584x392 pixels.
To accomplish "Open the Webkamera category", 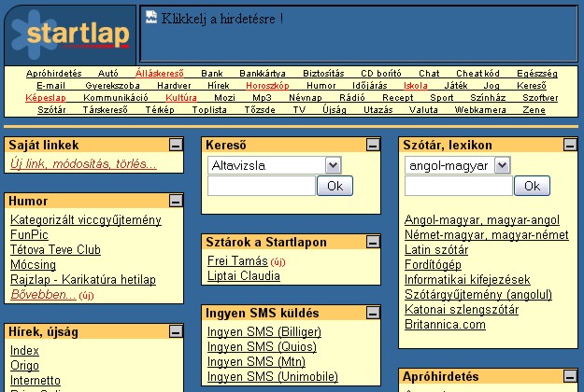I will click(480, 110).
